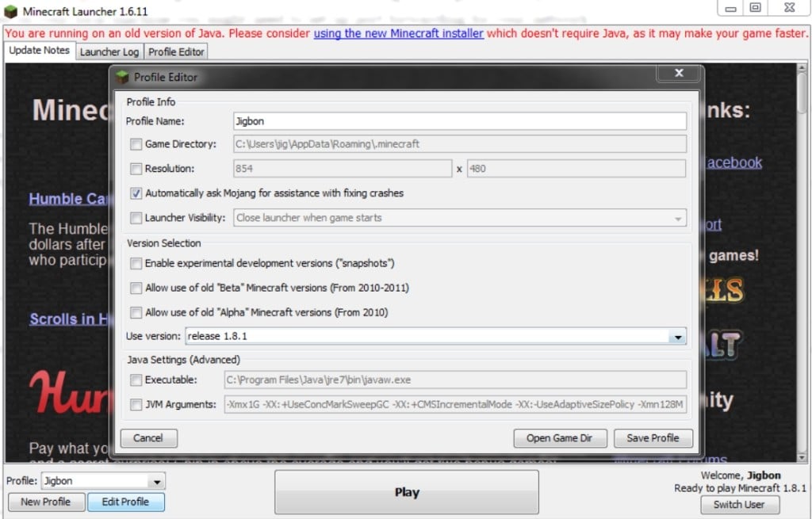The width and height of the screenshot is (812, 519).
Task: Click the New Profile button
Action: click(x=46, y=502)
